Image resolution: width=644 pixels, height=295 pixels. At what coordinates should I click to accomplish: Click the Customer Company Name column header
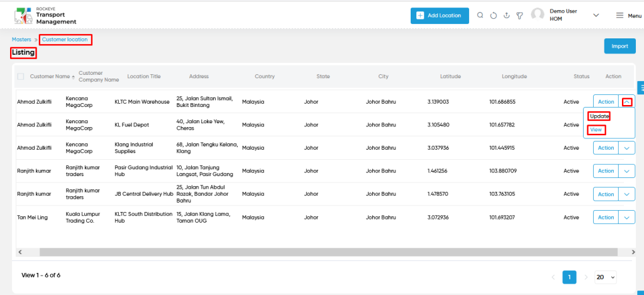click(99, 76)
